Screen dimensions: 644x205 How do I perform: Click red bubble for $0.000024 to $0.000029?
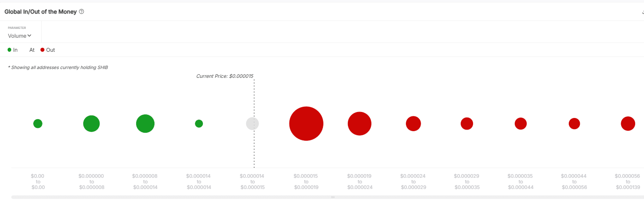[413, 124]
